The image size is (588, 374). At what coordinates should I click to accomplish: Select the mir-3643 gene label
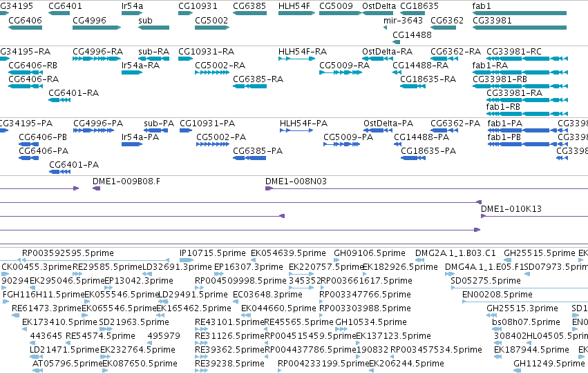click(x=403, y=21)
